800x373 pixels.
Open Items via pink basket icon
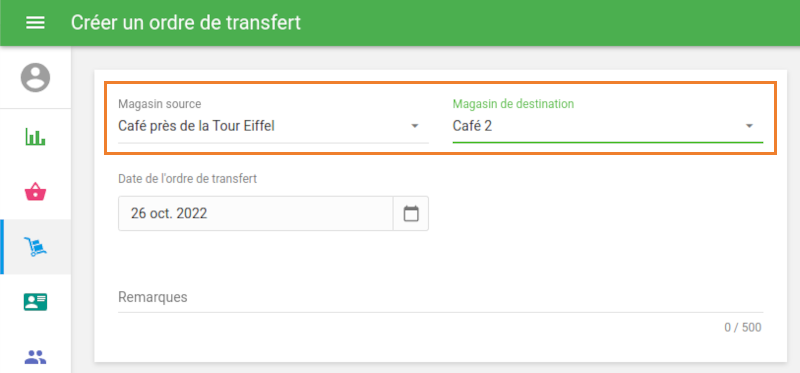tap(35, 192)
